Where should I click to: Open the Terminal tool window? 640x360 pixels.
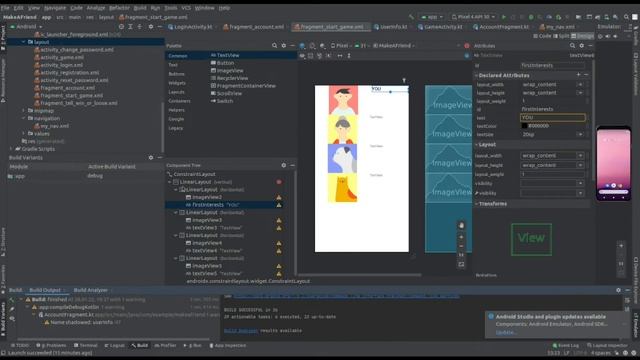point(85,345)
